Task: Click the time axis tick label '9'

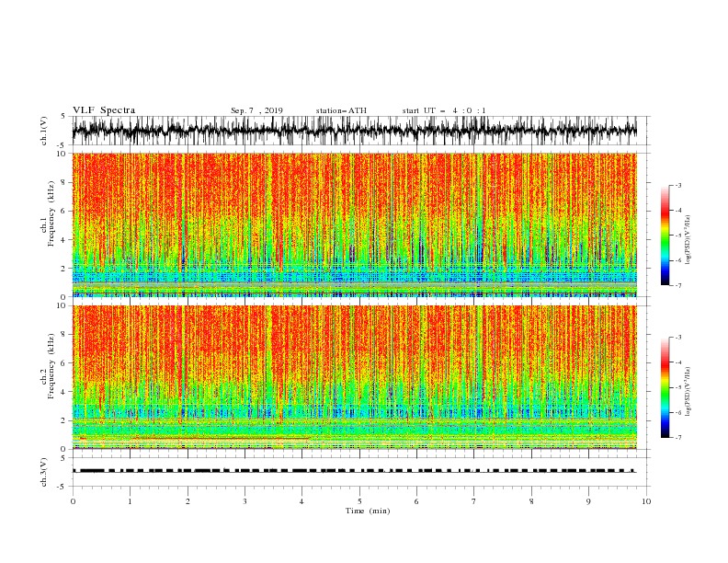Action: click(588, 501)
